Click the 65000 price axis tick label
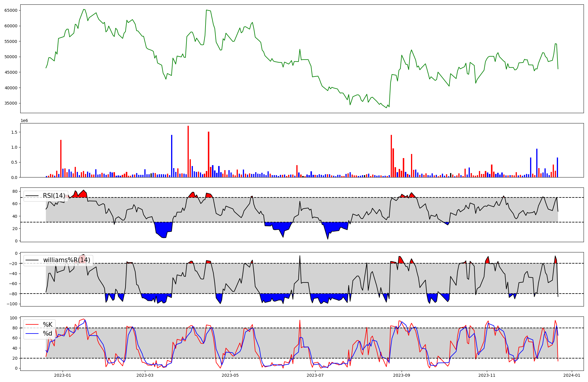Image resolution: width=588 pixels, height=382 pixels. click(11, 10)
